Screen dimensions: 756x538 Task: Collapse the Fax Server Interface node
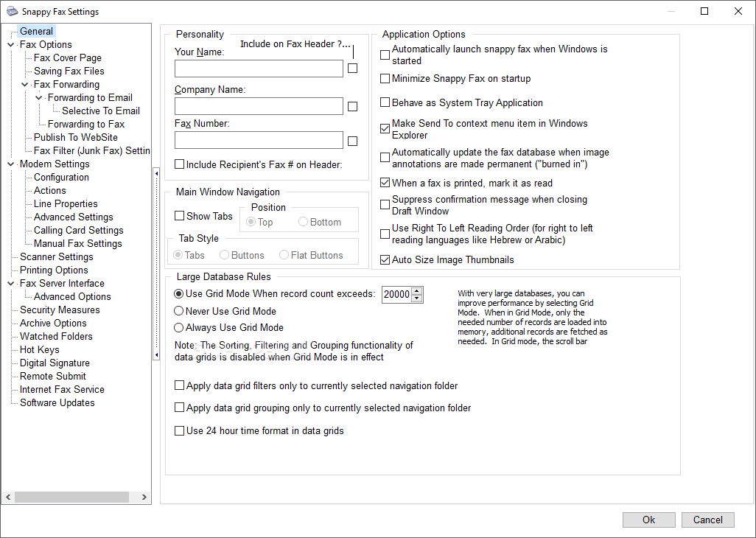(x=11, y=284)
